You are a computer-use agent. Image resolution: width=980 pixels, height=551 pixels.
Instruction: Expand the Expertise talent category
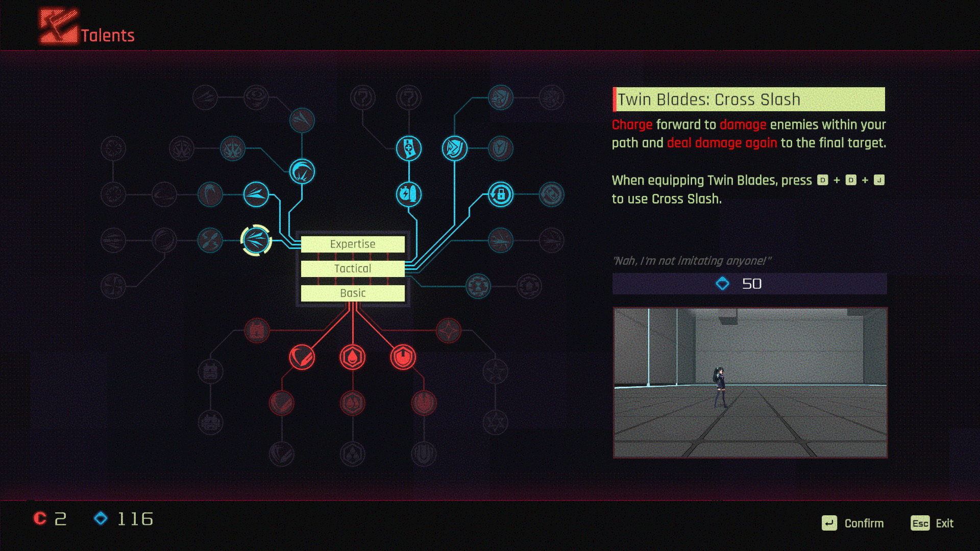click(352, 243)
